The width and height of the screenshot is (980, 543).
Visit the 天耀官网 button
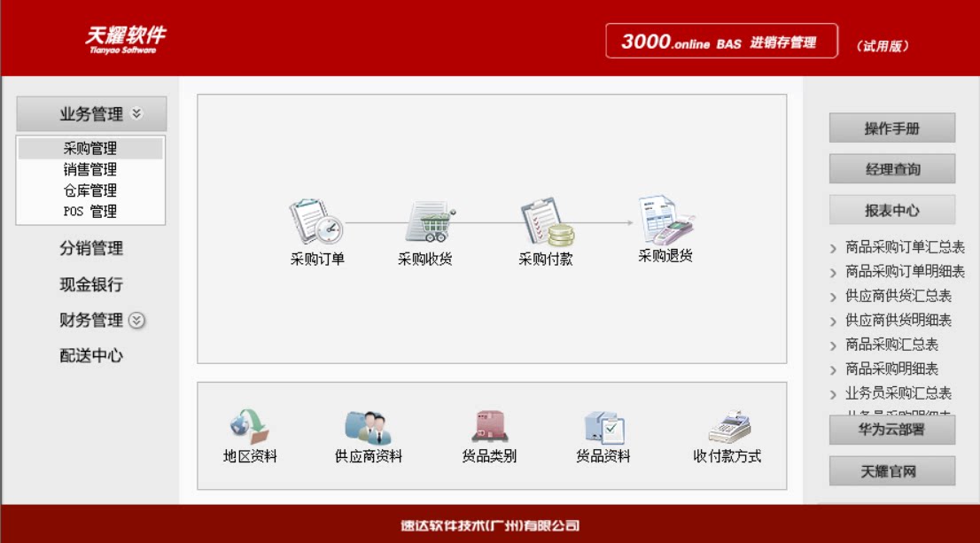pos(892,471)
